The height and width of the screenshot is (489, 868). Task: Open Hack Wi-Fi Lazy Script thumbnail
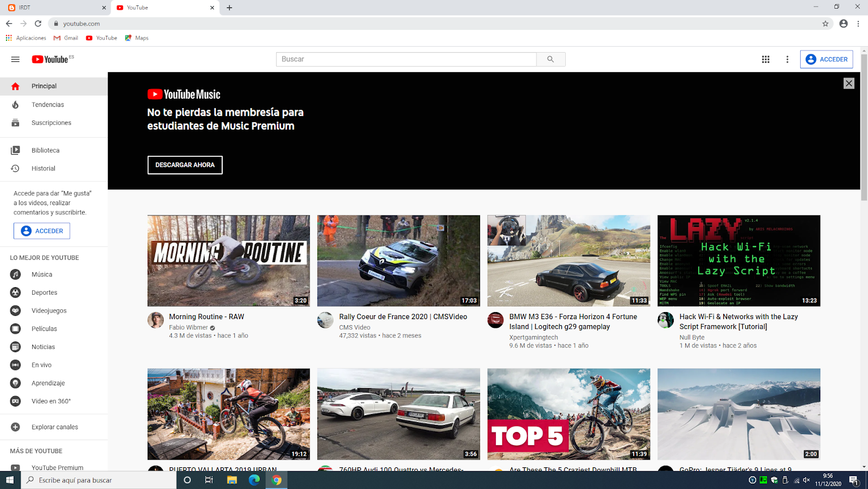(739, 261)
